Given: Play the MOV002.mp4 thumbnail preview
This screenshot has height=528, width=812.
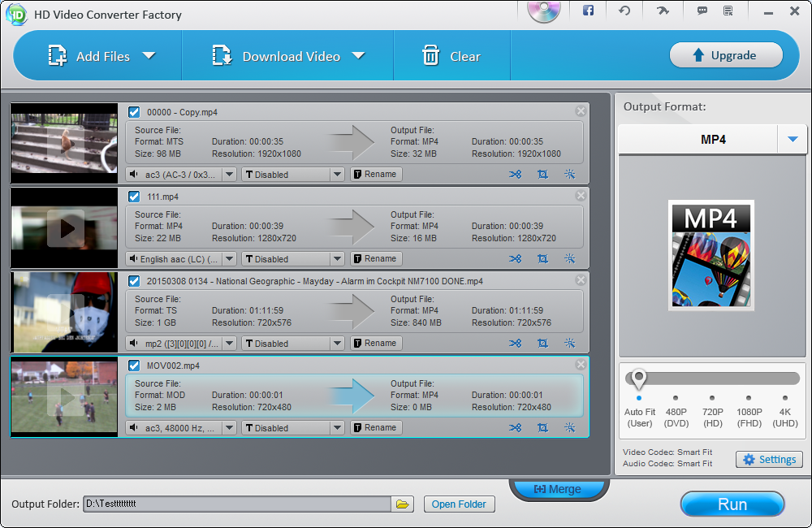Looking at the screenshot, I should 66,397.
